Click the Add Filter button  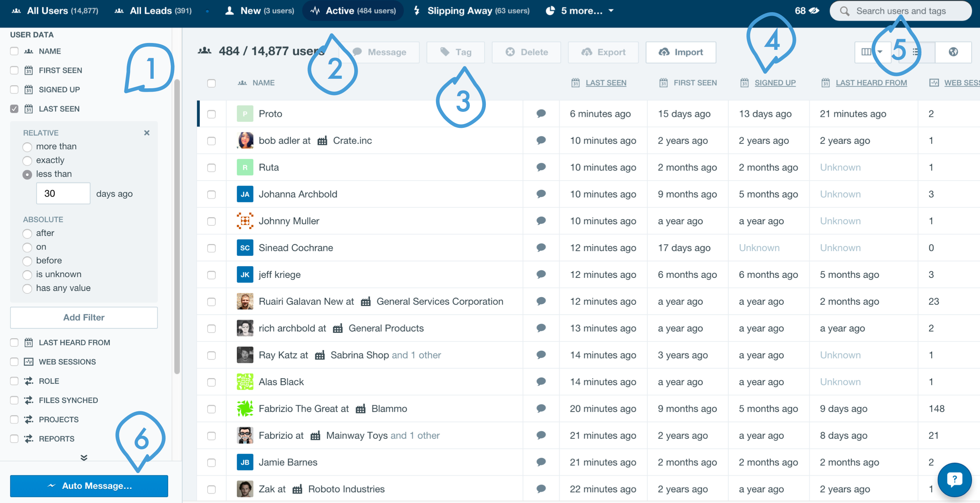84,317
